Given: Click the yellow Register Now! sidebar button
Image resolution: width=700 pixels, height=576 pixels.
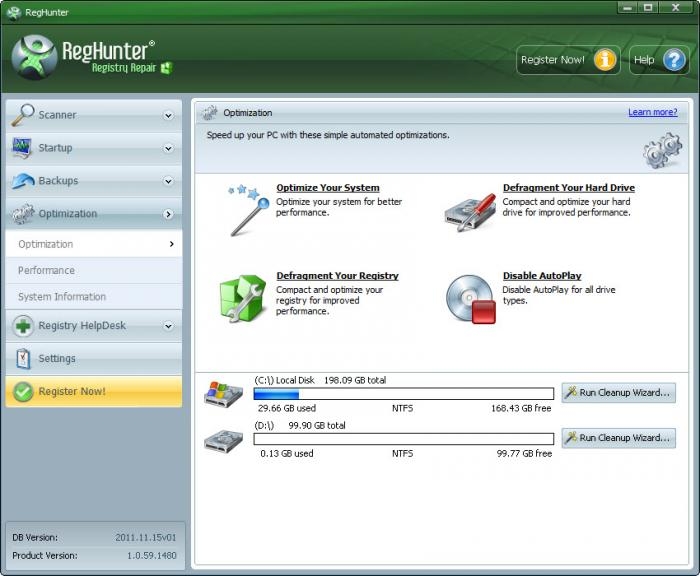Looking at the screenshot, I should point(94,392).
